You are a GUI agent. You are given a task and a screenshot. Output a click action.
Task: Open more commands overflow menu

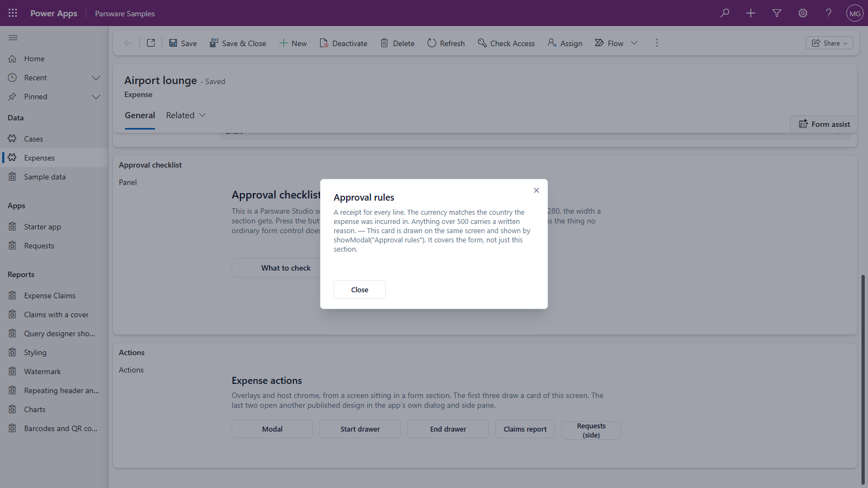pyautogui.click(x=657, y=43)
